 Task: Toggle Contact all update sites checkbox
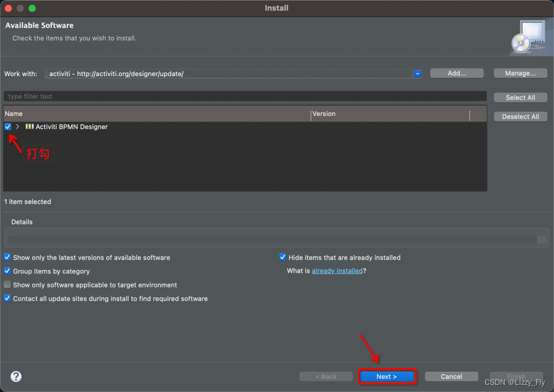[x=7, y=298]
